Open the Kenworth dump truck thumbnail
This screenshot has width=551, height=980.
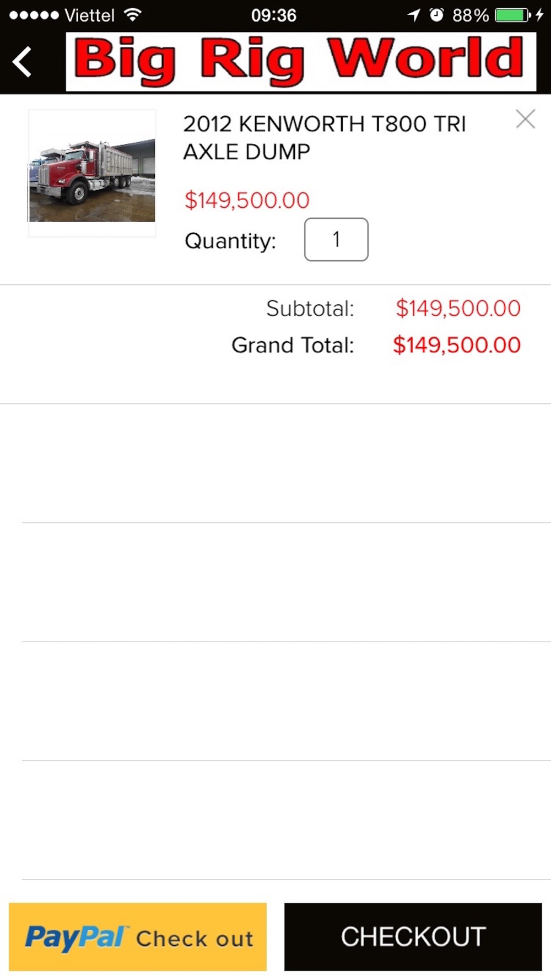(92, 173)
